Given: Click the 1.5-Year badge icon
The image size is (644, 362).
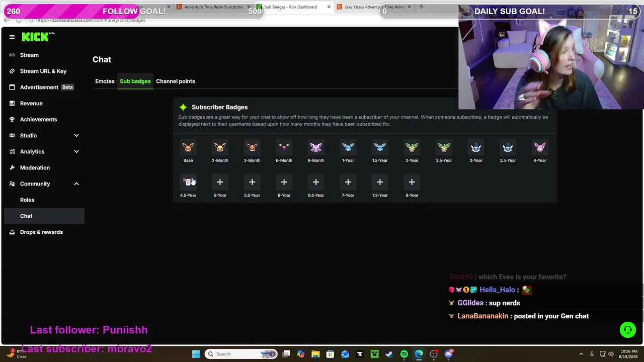Looking at the screenshot, I should 380,147.
